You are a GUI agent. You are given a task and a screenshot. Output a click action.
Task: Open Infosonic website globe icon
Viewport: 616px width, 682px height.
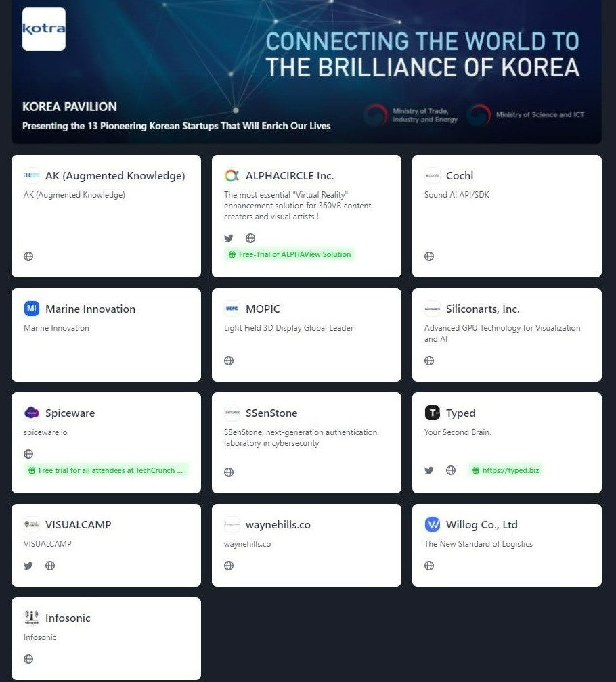click(x=28, y=659)
